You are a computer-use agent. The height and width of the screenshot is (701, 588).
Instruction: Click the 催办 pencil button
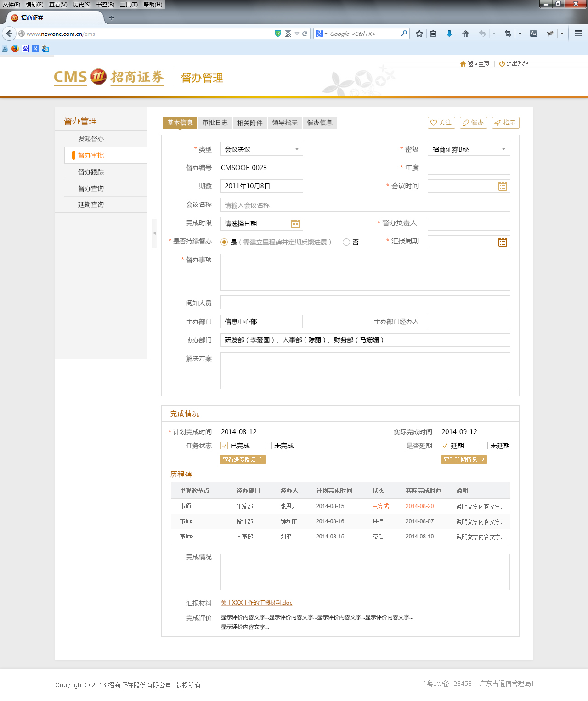tap(473, 123)
